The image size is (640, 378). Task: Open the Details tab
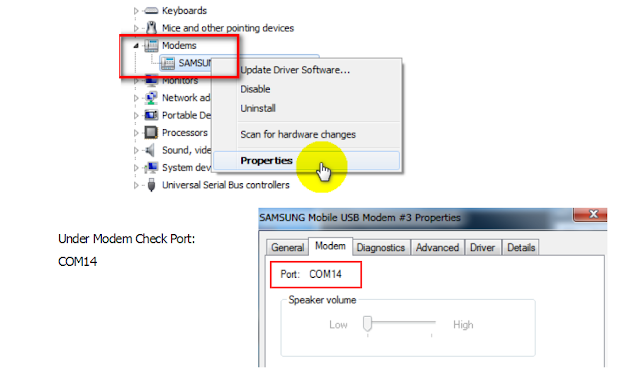pos(521,247)
